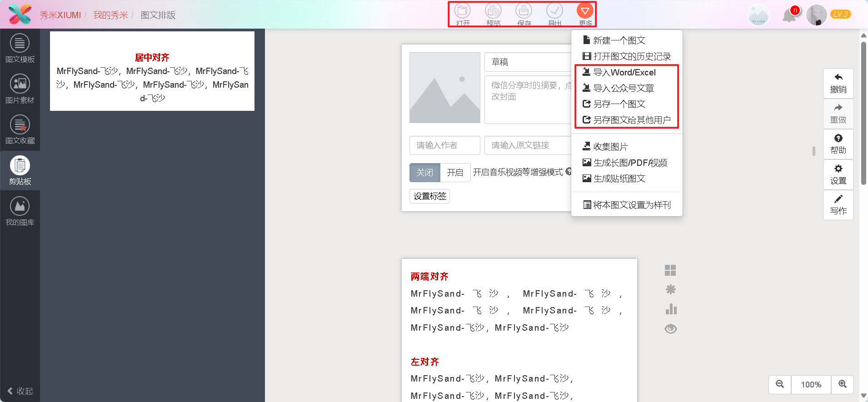Click the 100% zoom level display
Screen dimensions: 868x402
pyautogui.click(x=811, y=384)
